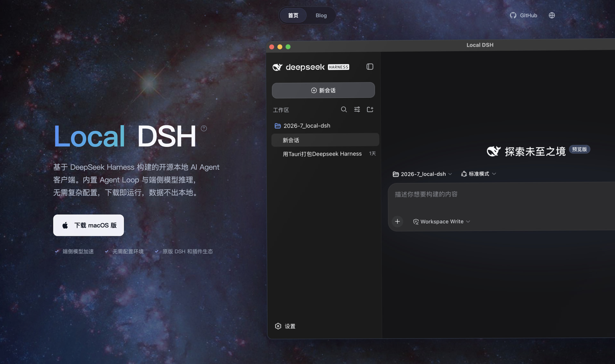Click the Local DSH window title
This screenshot has width=615, height=364.
pyautogui.click(x=480, y=45)
